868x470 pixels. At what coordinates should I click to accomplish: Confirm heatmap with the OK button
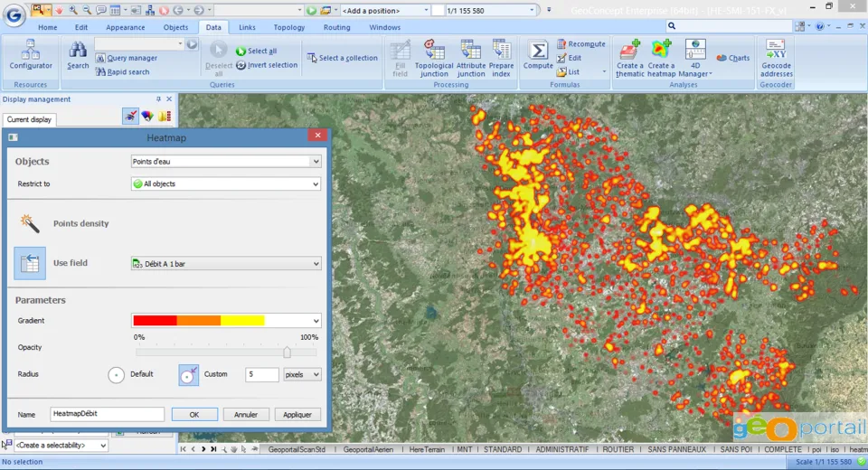(194, 415)
